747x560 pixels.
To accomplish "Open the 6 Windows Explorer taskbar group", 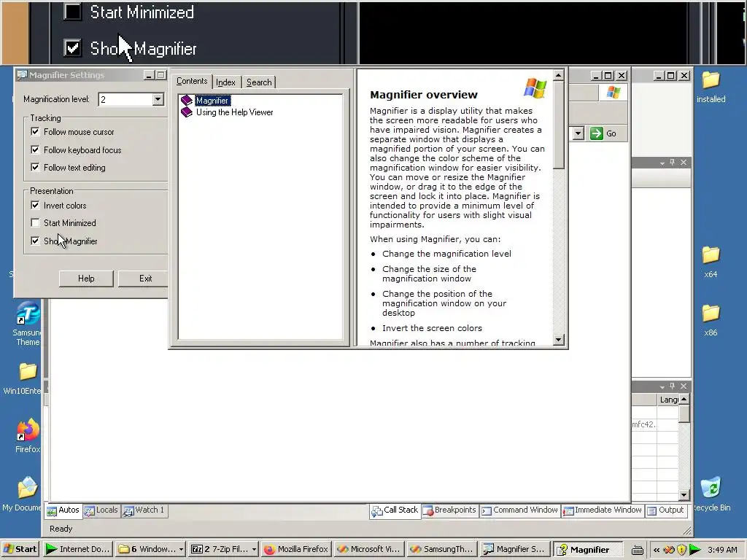I will point(150,549).
